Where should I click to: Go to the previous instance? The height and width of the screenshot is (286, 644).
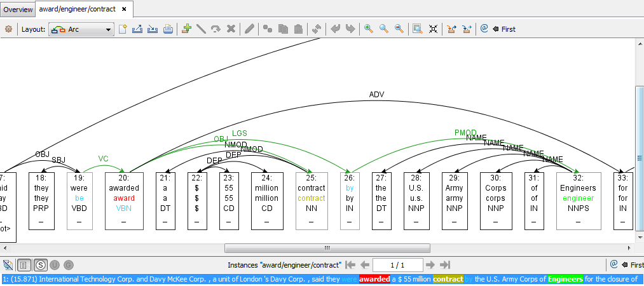pos(365,264)
